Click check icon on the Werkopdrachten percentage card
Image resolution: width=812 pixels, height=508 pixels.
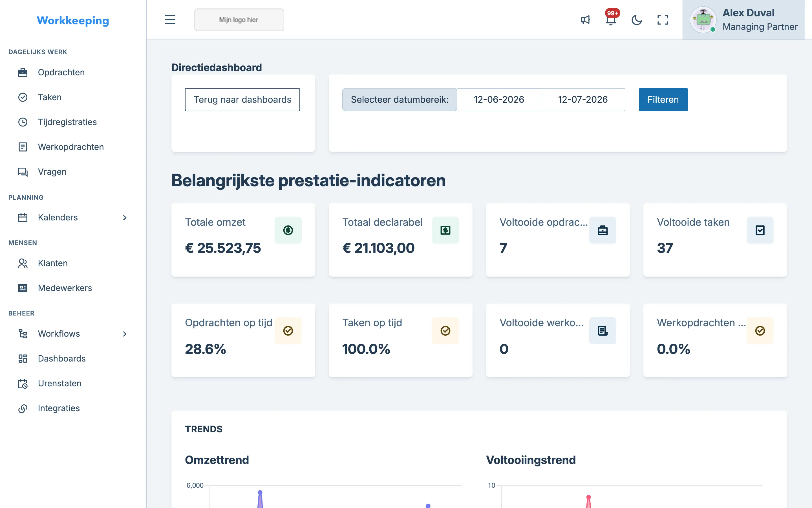pos(760,330)
